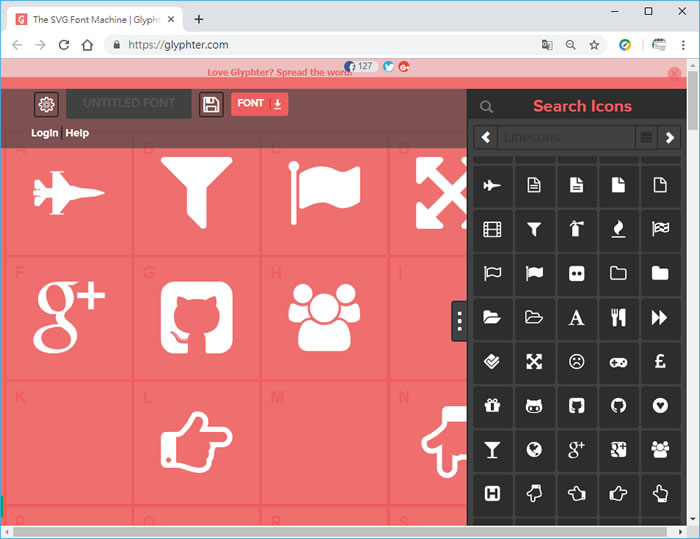The height and width of the screenshot is (539, 700).
Task: Select glyph slot A with fighter jet
Action: click(x=69, y=193)
